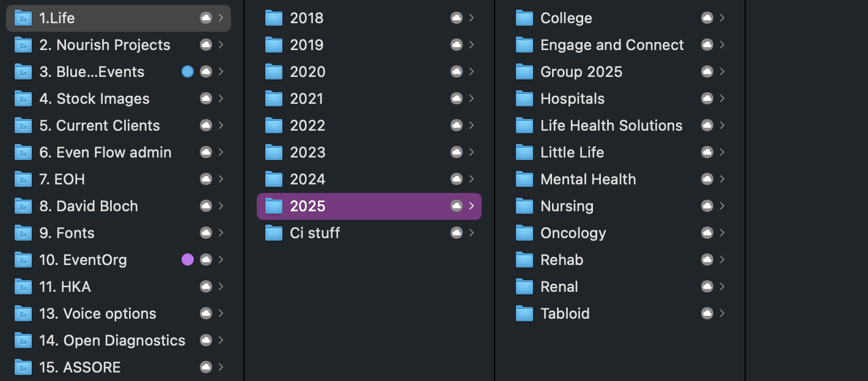This screenshot has height=381, width=868.
Task: Click the cloud icon for 14. Open Diagnostics
Action: point(206,341)
